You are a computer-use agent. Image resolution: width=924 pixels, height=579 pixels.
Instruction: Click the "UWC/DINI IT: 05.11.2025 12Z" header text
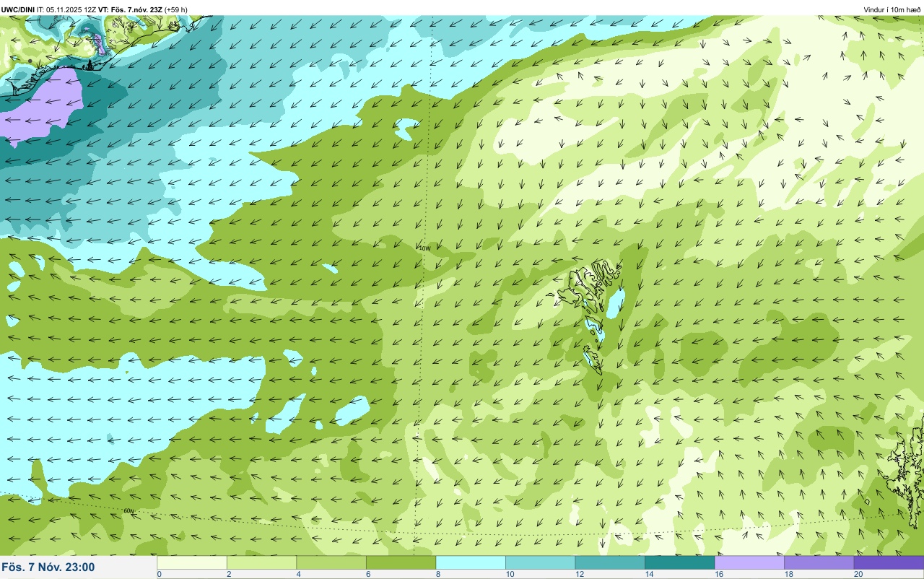pyautogui.click(x=49, y=9)
